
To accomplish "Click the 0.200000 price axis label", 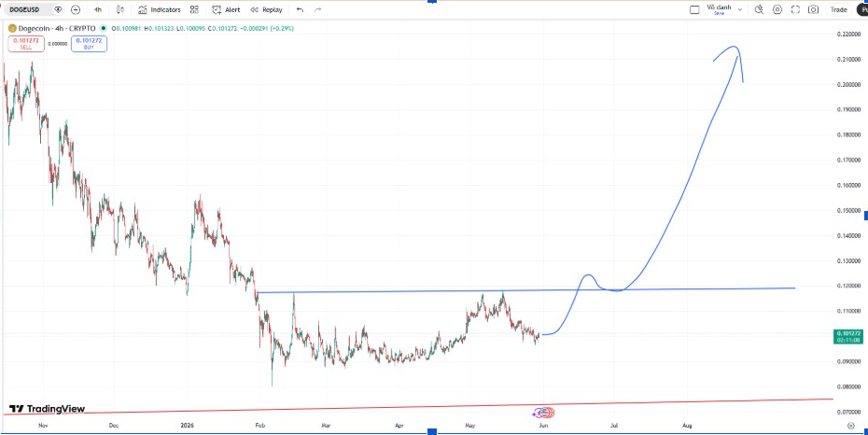I will (848, 84).
